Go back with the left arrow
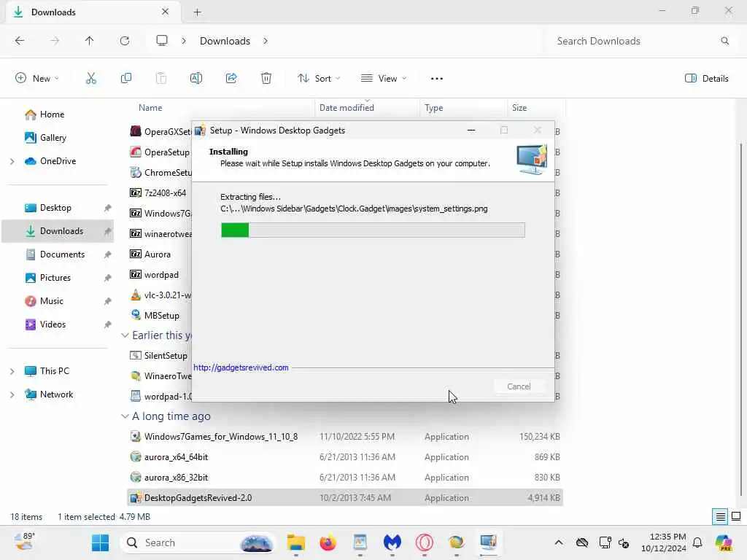747x560 pixels. coord(20,41)
